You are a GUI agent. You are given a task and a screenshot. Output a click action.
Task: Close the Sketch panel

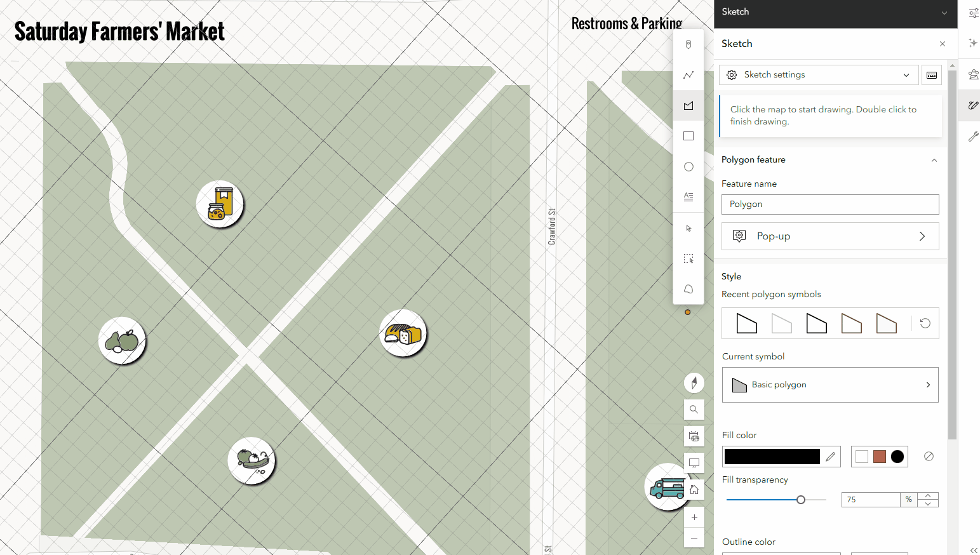[943, 44]
